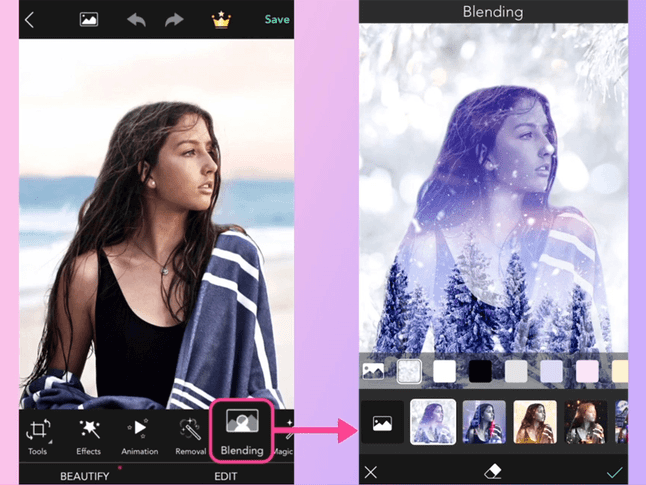
Task: Open the Animation tool
Action: point(140,436)
